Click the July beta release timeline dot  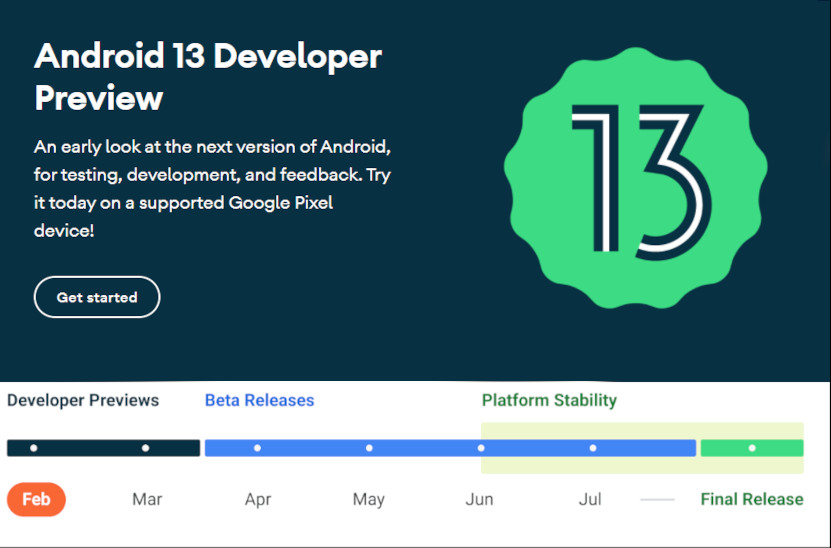(593, 448)
